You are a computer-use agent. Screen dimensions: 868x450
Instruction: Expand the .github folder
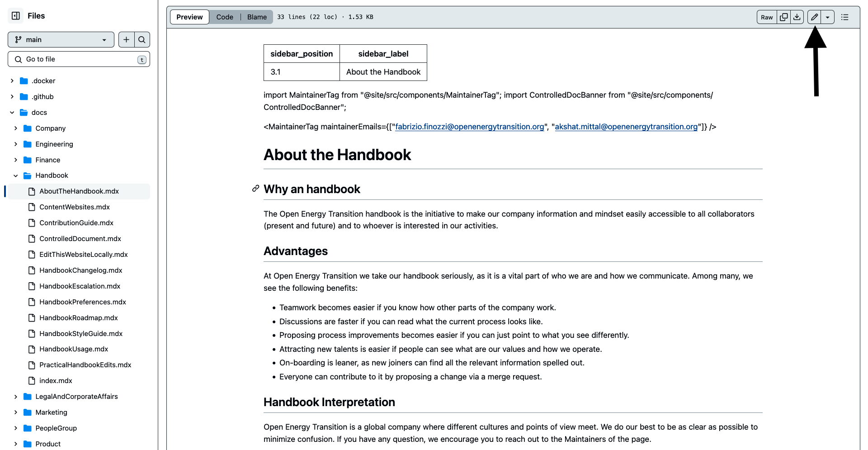click(12, 97)
